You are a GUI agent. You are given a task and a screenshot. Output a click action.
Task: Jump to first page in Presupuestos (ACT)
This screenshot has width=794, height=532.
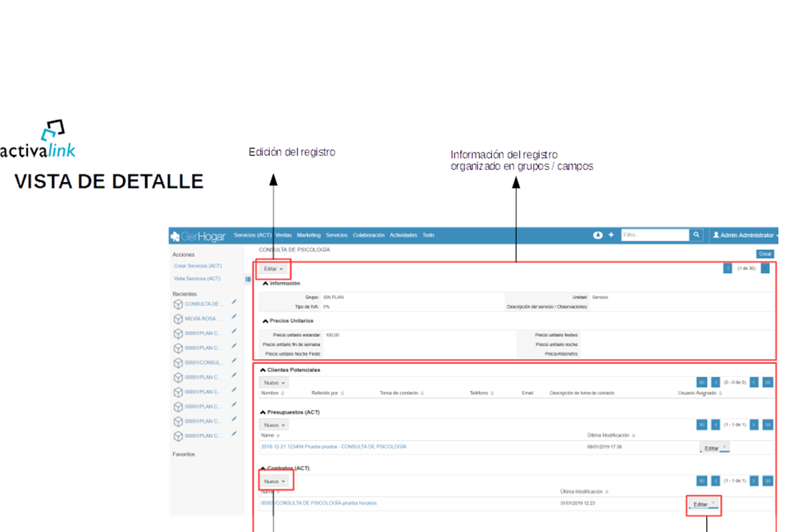(x=702, y=425)
